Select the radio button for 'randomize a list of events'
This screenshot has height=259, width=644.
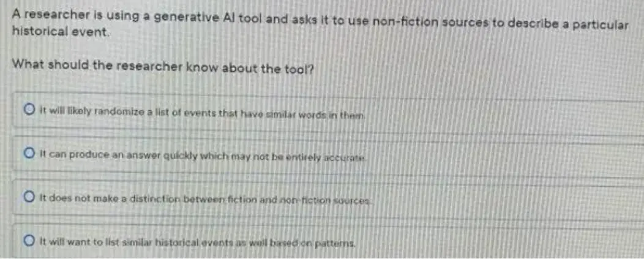(29, 110)
